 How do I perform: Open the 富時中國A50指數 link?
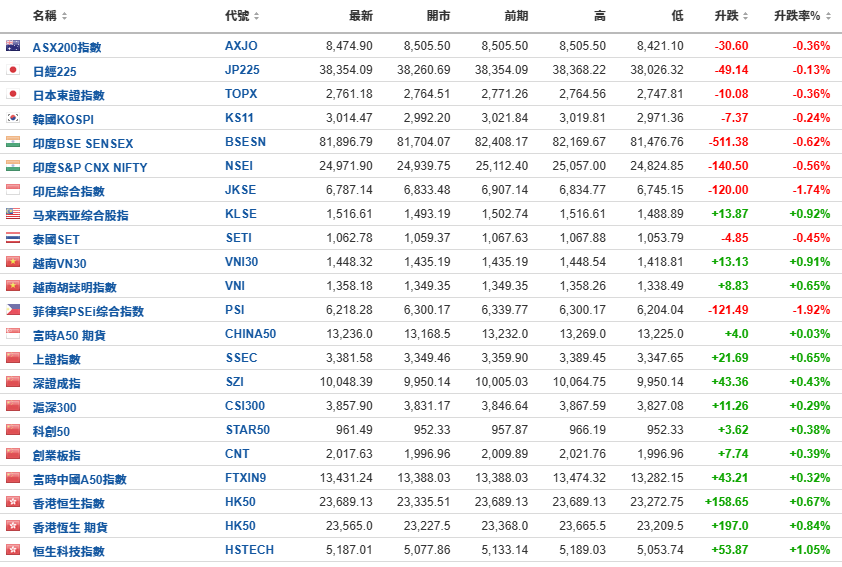[79, 479]
